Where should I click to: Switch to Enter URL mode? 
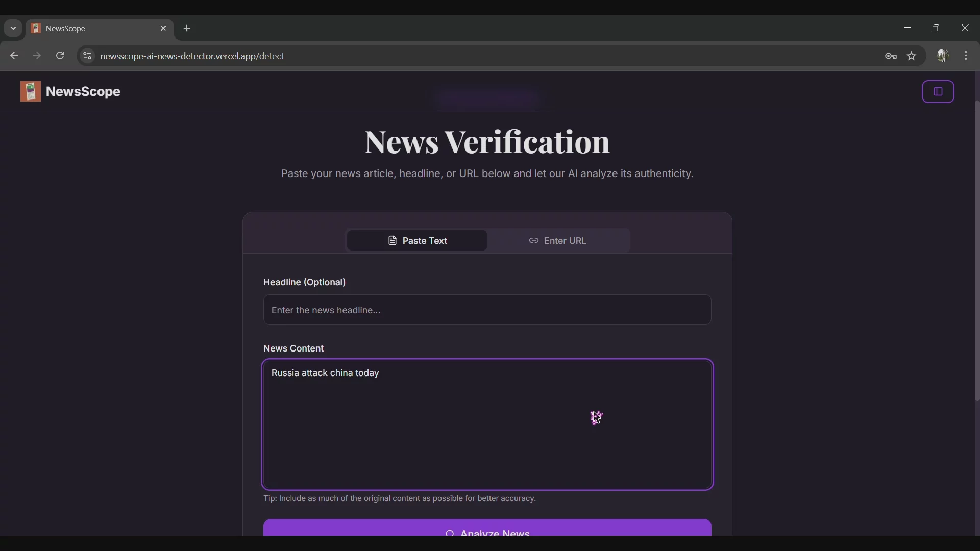pyautogui.click(x=557, y=240)
